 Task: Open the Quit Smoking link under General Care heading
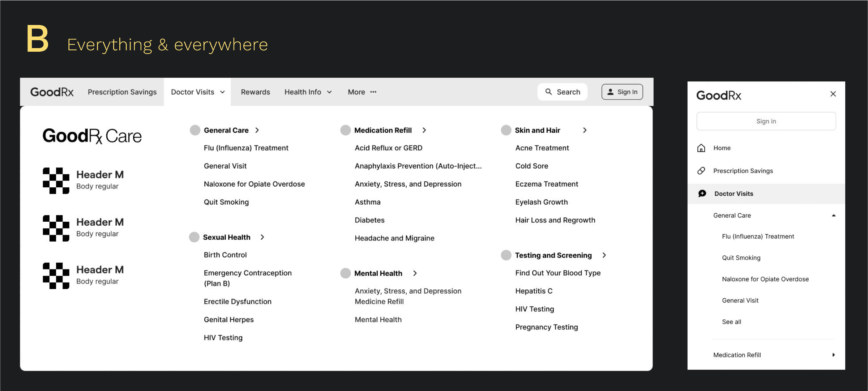(226, 202)
